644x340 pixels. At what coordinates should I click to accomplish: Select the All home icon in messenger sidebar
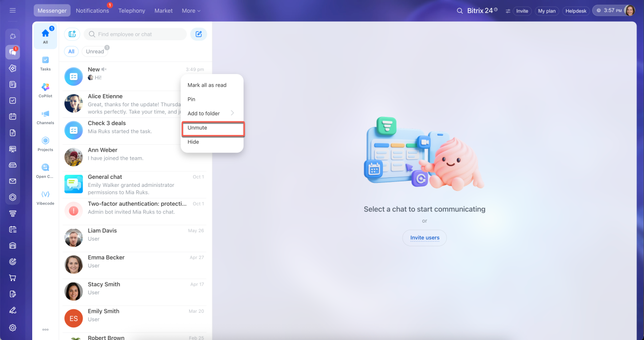[45, 36]
